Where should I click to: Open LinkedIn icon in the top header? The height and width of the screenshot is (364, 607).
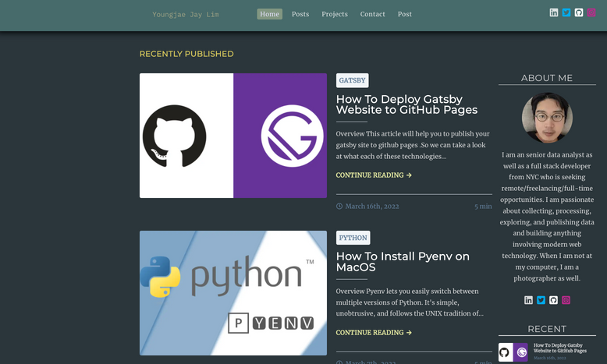(554, 12)
